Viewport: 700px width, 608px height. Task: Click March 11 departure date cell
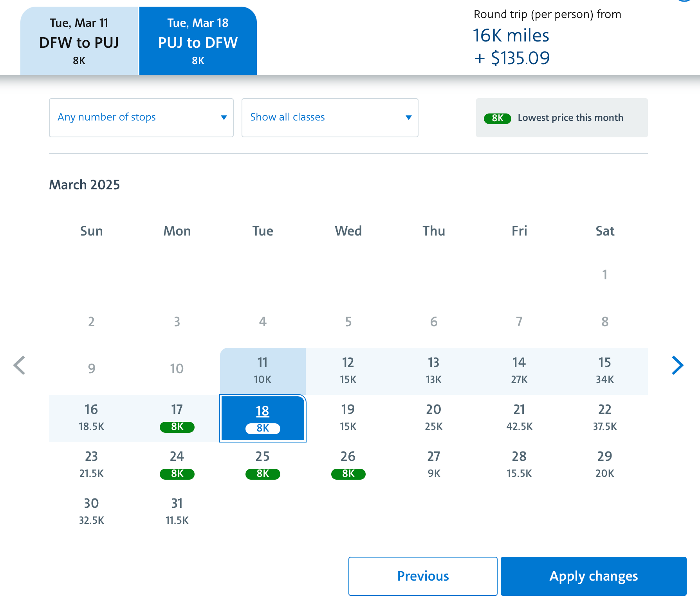click(263, 371)
